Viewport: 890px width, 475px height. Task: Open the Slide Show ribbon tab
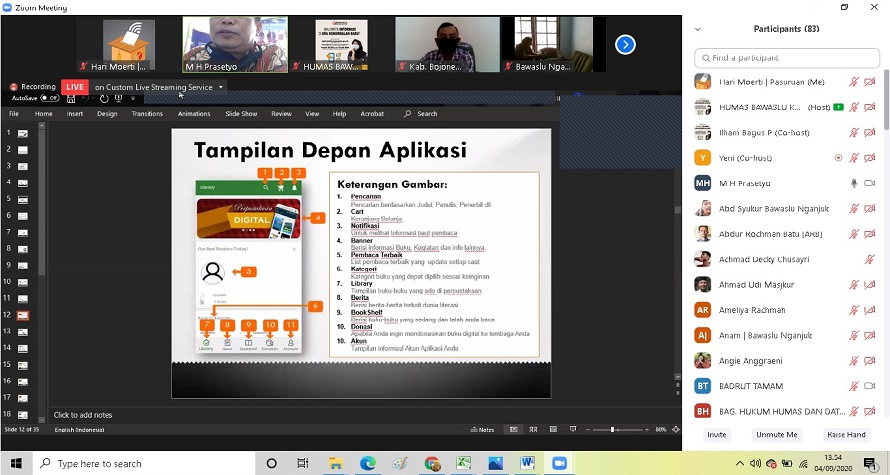(x=241, y=114)
